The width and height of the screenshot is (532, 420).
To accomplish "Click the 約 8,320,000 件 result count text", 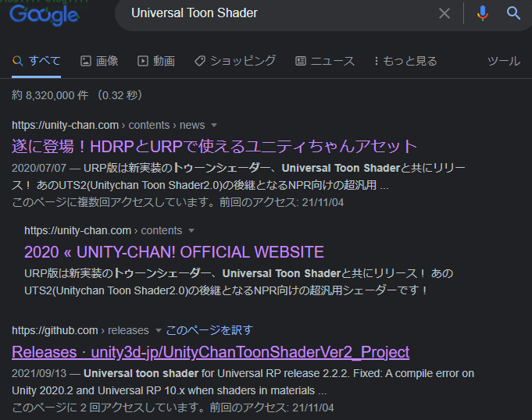I will 50,95.
